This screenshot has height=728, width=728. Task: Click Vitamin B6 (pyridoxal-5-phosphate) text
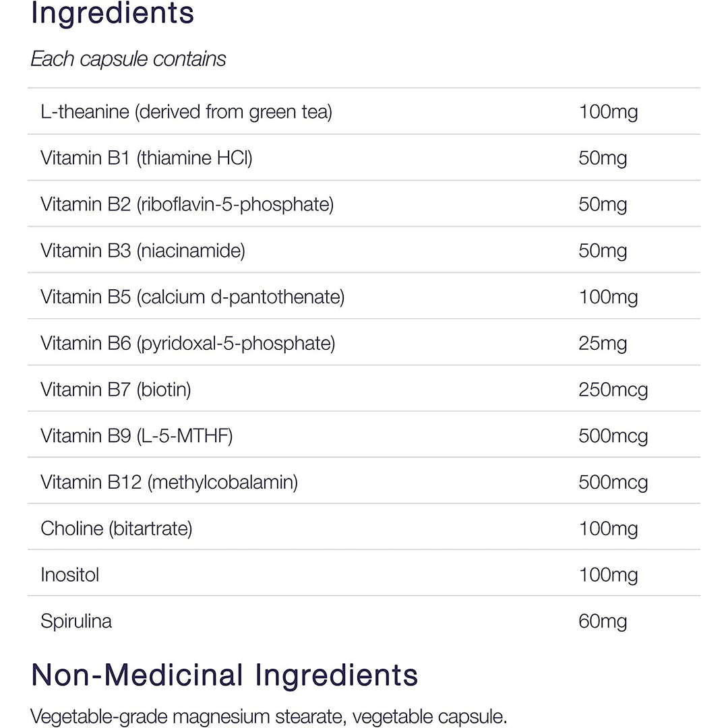(x=187, y=343)
